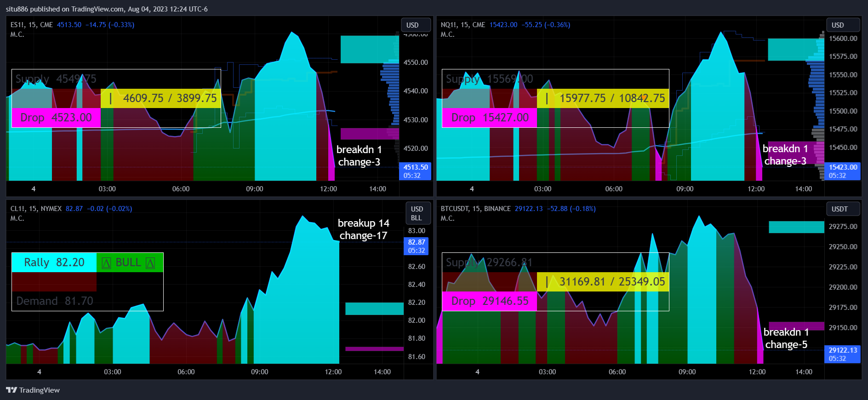
Task: Click the CL1!, 15, NYMEX symbol title
Action: tap(36, 209)
